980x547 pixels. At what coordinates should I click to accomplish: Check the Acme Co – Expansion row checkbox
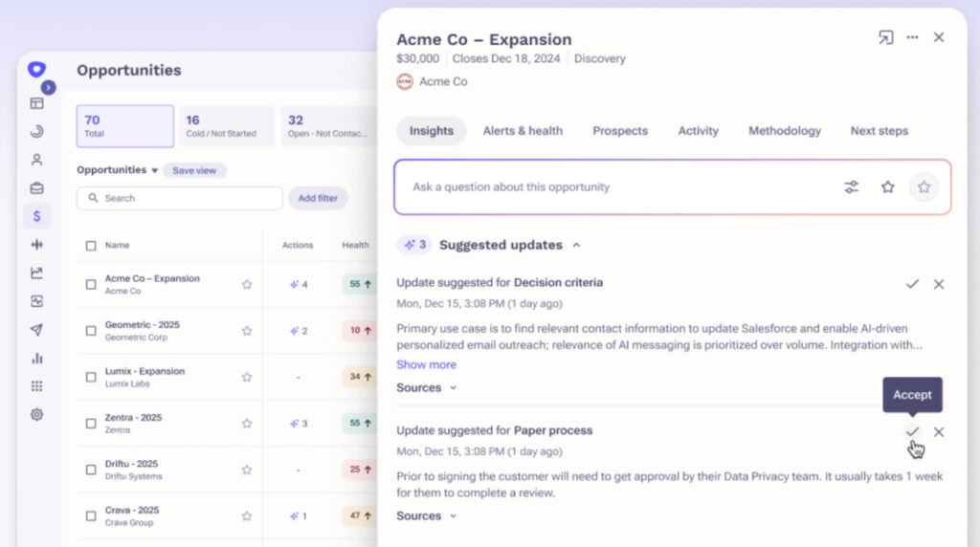[x=91, y=284]
